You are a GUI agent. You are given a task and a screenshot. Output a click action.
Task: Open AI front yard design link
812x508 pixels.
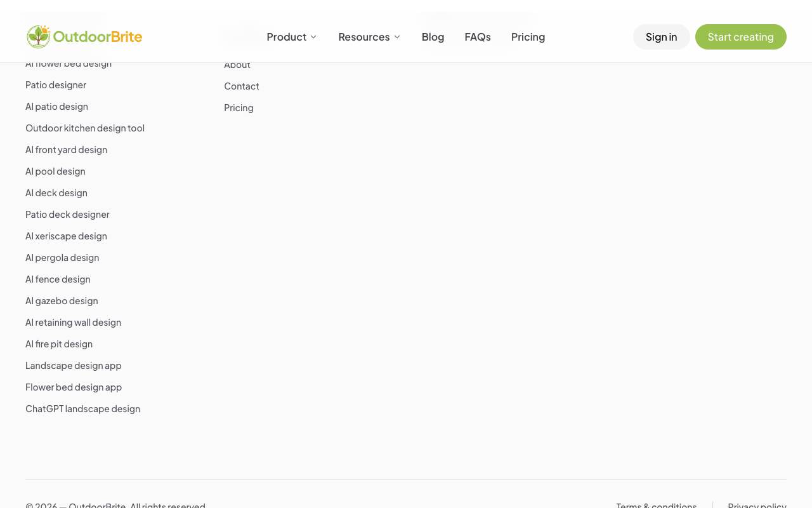(x=66, y=149)
